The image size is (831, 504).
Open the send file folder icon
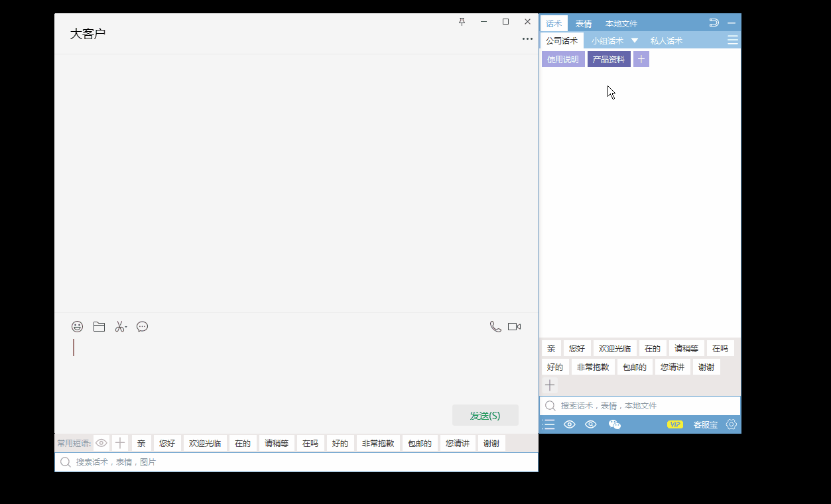pos(99,326)
